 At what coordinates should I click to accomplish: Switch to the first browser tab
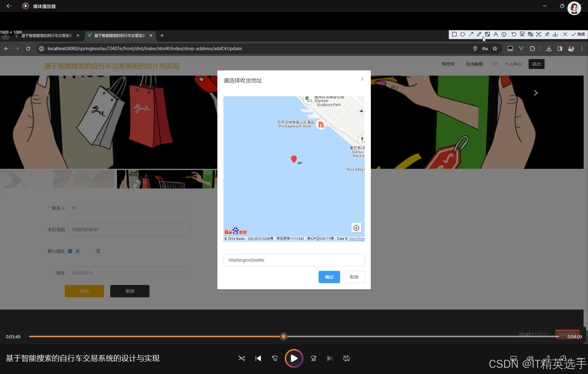click(46, 36)
